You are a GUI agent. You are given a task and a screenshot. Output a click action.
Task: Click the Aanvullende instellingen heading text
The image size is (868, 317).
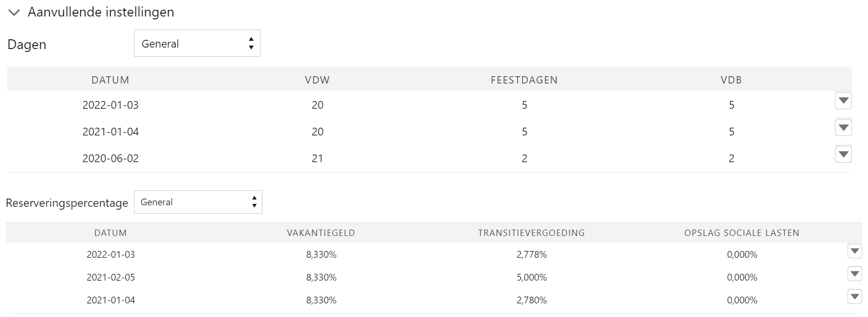(x=101, y=12)
